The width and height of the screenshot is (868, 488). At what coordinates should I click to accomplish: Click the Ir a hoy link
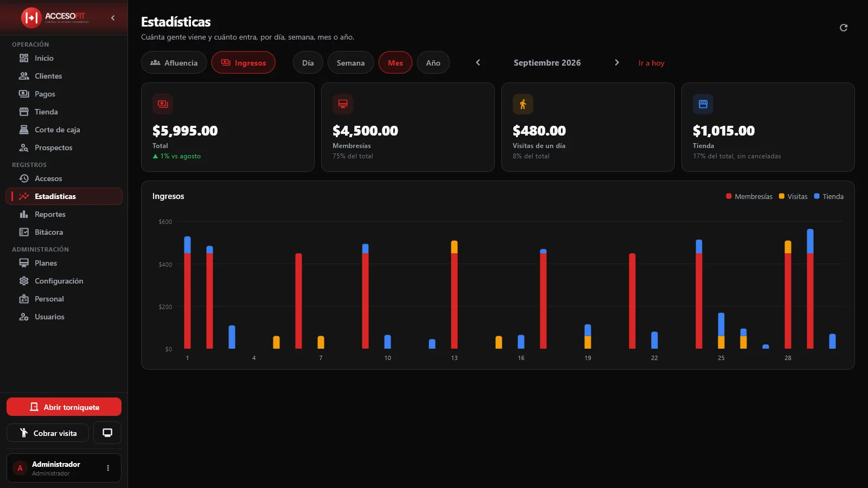pyautogui.click(x=651, y=63)
